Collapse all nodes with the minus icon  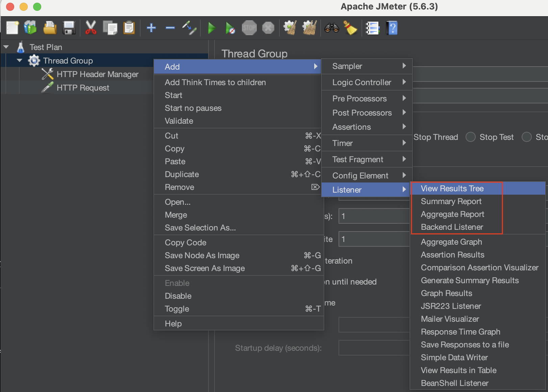(170, 28)
